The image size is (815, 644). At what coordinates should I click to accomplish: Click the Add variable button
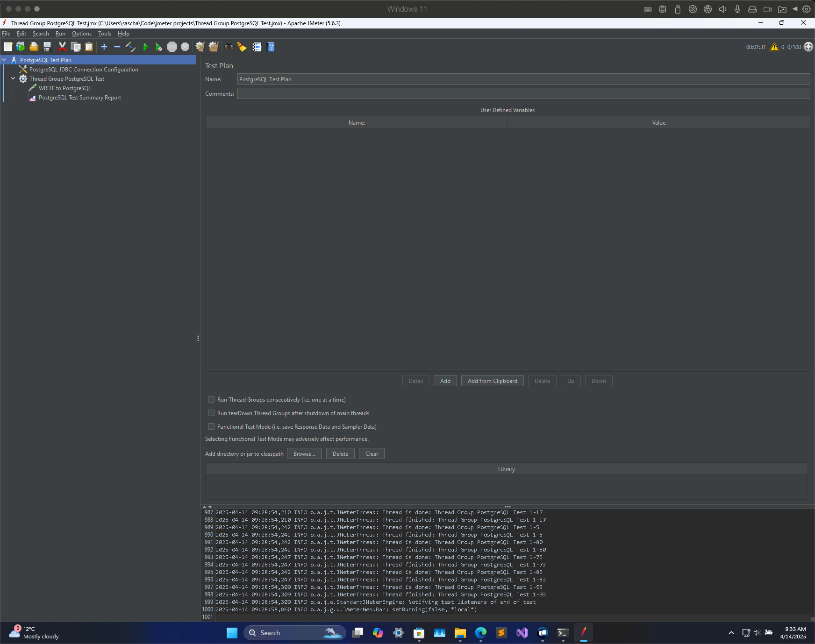[445, 381]
